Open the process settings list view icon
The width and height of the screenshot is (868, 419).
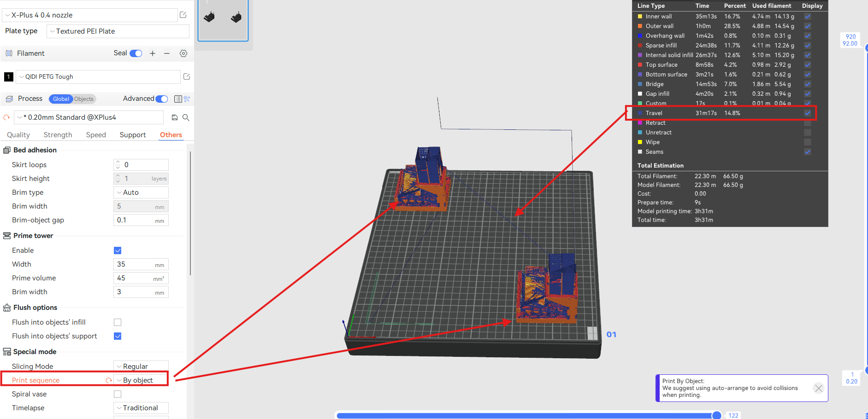[178, 99]
